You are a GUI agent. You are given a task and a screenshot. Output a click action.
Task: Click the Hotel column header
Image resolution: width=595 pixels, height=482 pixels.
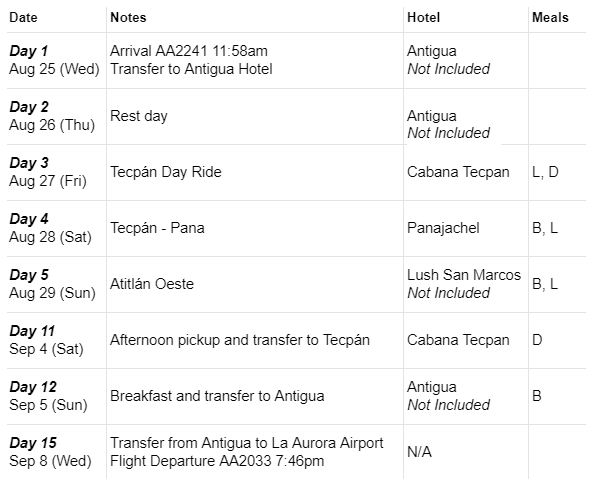[423, 17]
